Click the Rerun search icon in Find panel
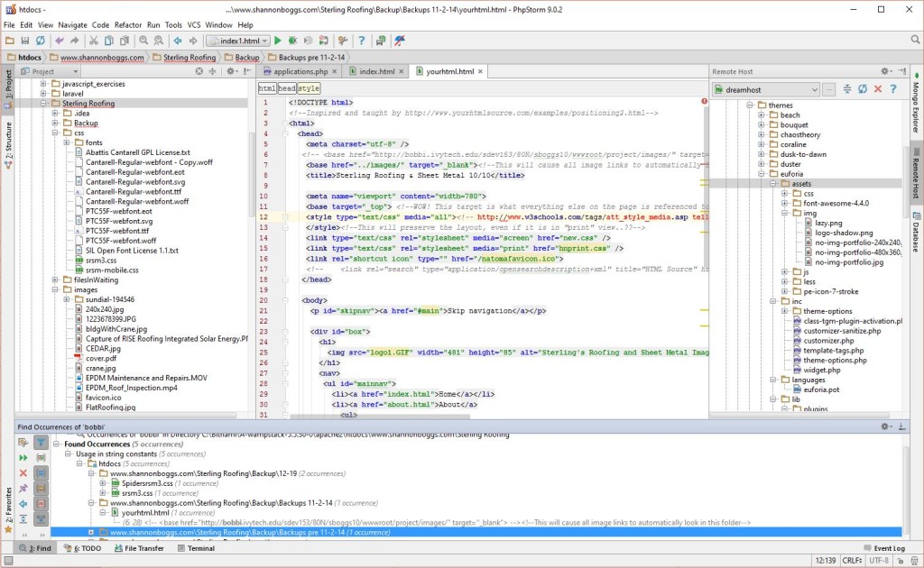The width and height of the screenshot is (924, 568). [23, 458]
